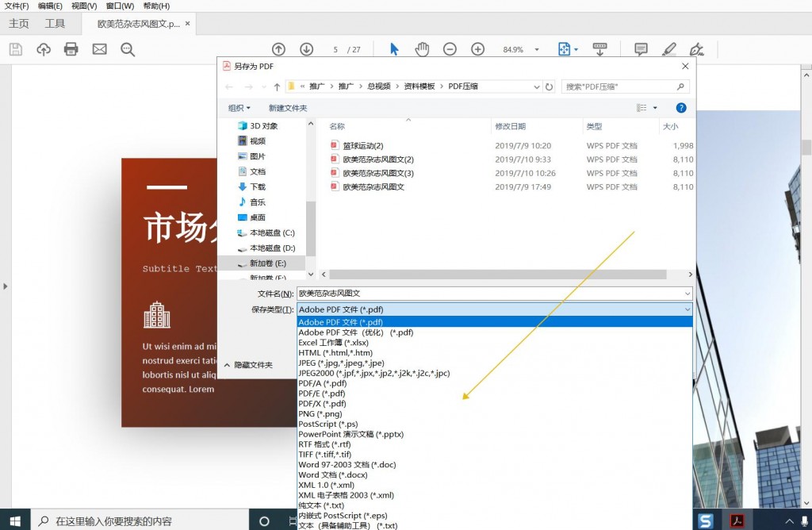Zoom in with plus icon
This screenshot has height=530, width=812.
coord(477,49)
